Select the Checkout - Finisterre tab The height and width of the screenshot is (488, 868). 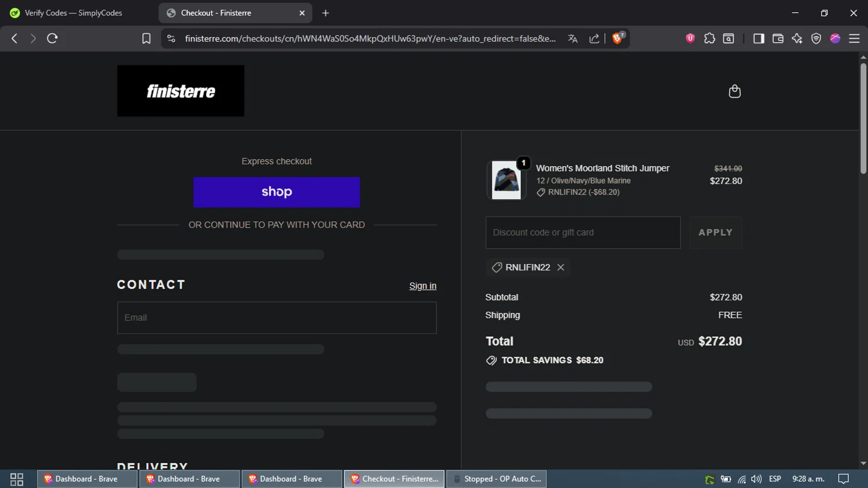pyautogui.click(x=236, y=13)
